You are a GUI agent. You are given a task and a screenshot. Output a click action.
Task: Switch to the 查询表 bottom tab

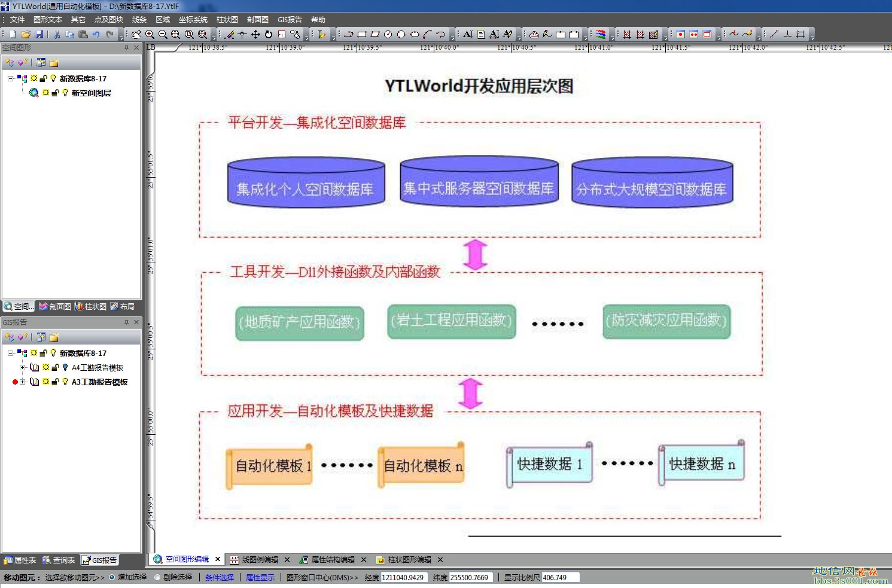(x=59, y=560)
